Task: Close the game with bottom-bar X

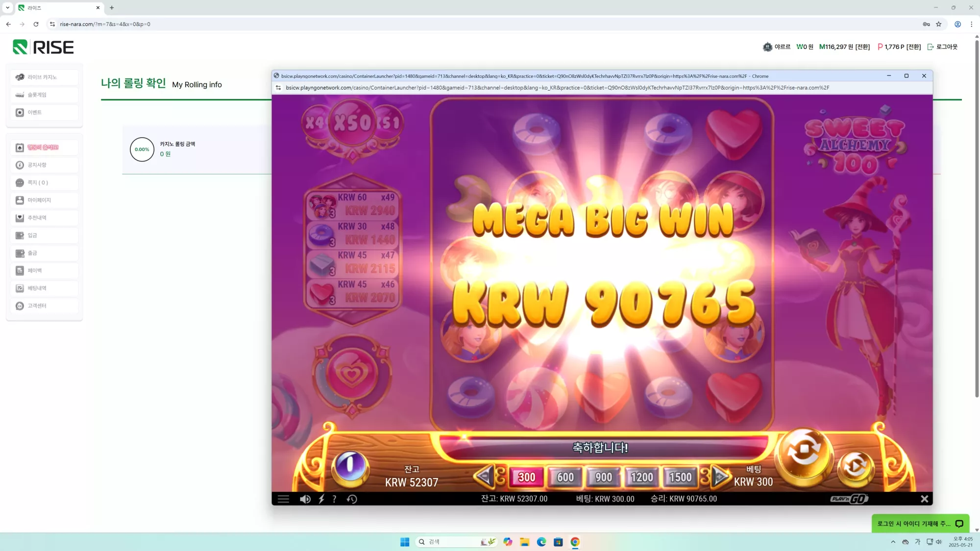Action: [x=924, y=499]
